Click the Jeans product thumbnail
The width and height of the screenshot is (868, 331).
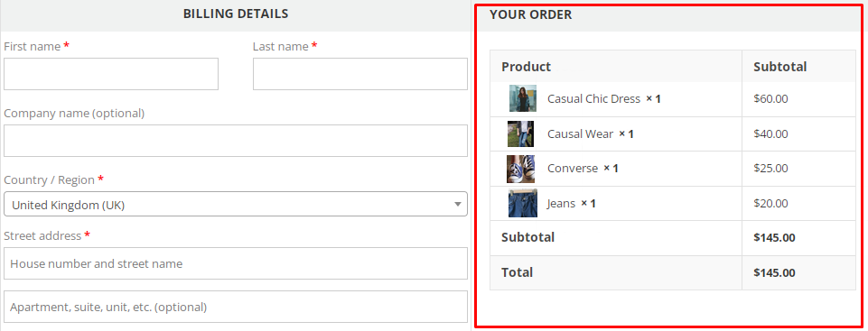[x=523, y=203]
